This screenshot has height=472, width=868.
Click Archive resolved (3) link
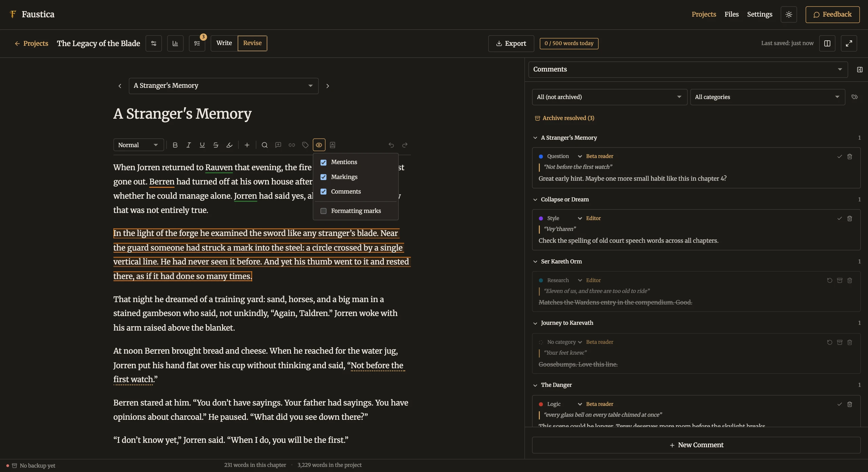565,118
